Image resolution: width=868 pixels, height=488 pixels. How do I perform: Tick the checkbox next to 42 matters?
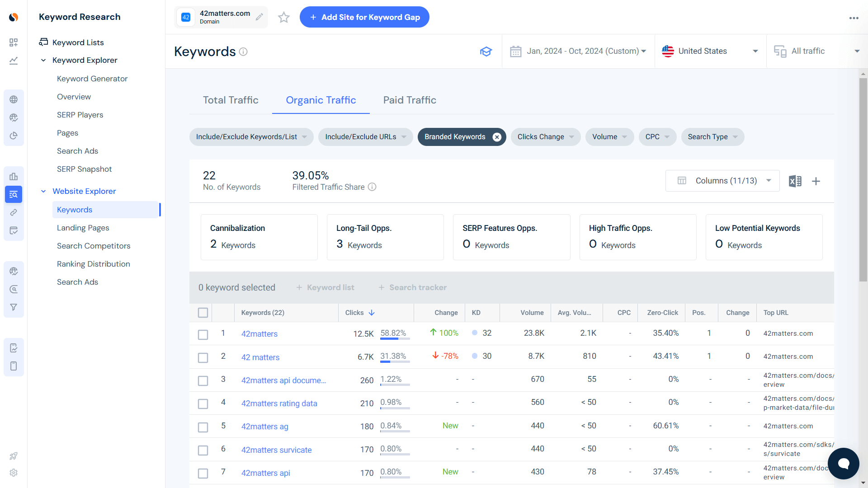(x=203, y=357)
